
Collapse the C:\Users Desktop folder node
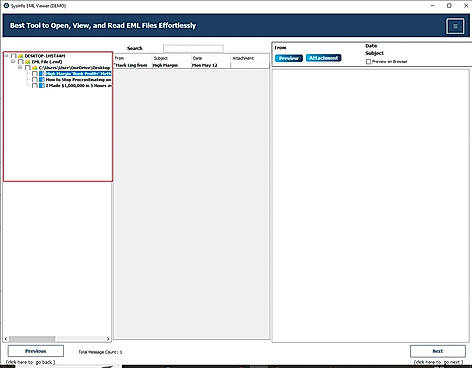[x=20, y=67]
